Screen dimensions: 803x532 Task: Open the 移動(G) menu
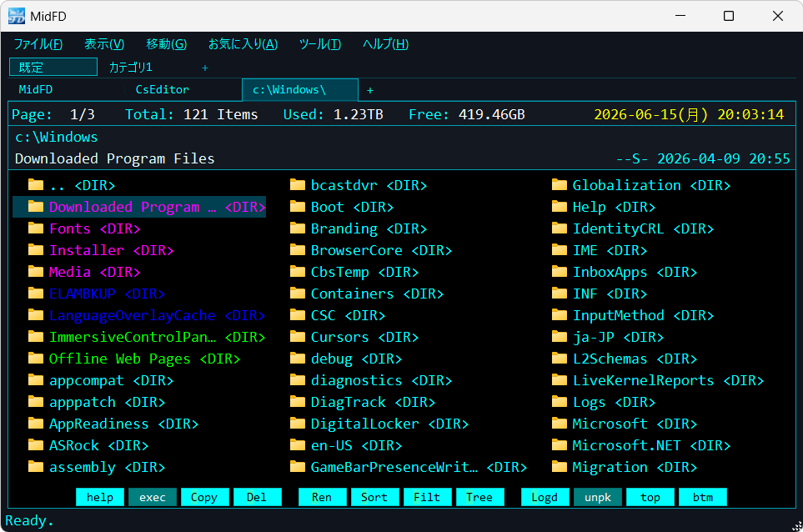click(x=167, y=44)
